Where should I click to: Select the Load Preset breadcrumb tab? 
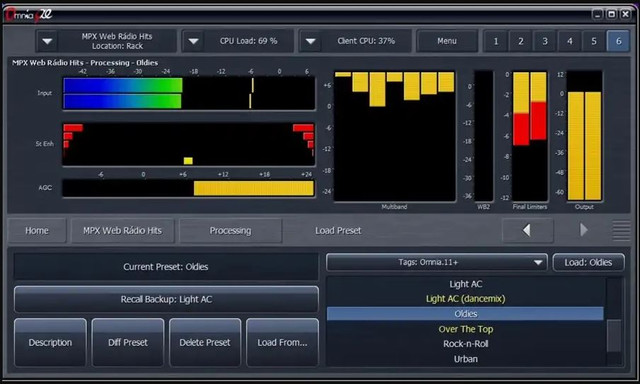[338, 231]
